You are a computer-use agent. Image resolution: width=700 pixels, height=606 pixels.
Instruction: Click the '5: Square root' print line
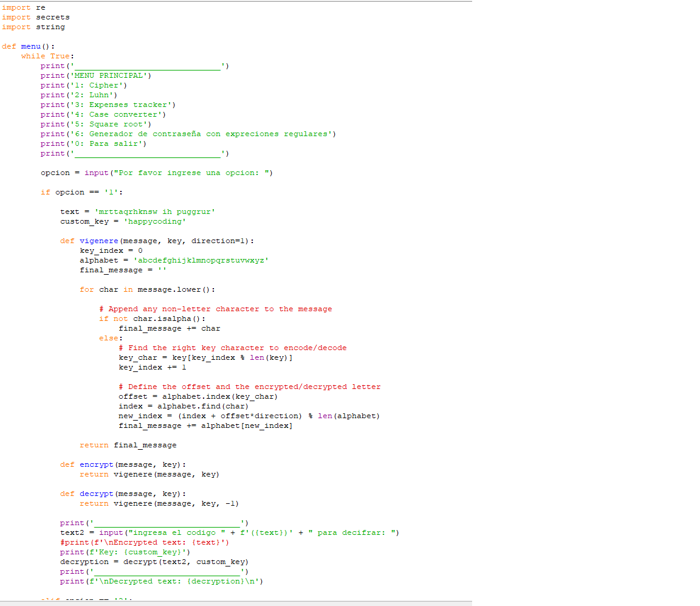click(96, 124)
